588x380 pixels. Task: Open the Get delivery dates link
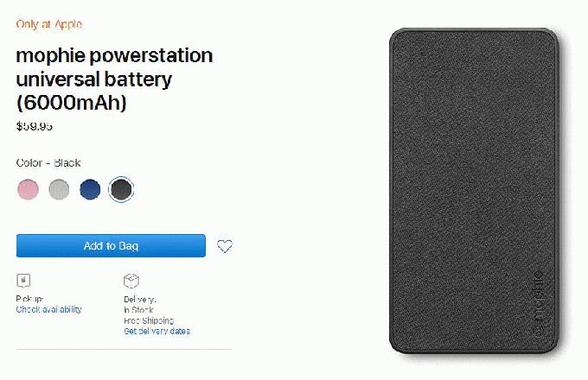pyautogui.click(x=157, y=331)
